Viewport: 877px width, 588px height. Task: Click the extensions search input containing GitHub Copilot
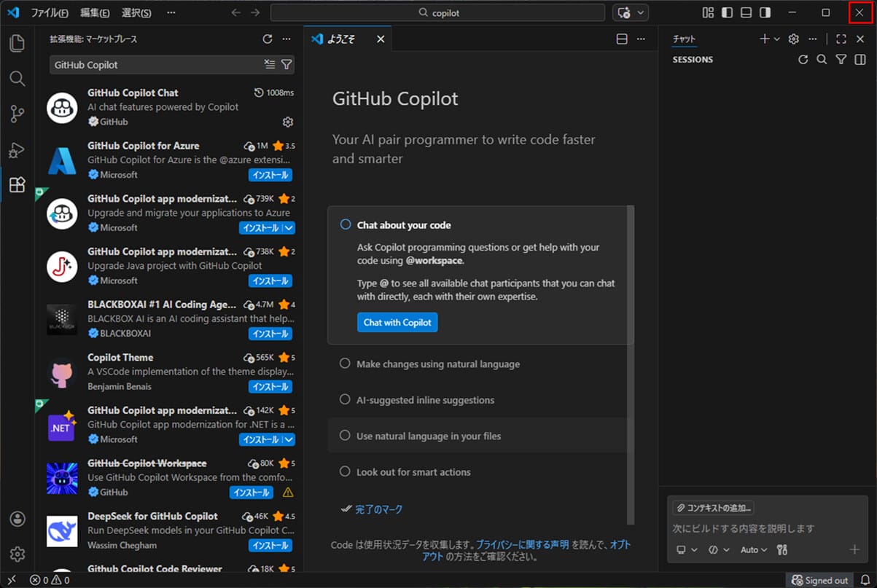point(146,65)
